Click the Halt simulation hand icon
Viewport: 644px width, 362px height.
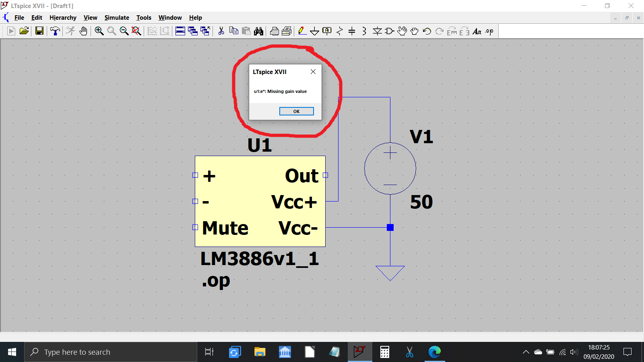[x=83, y=31]
